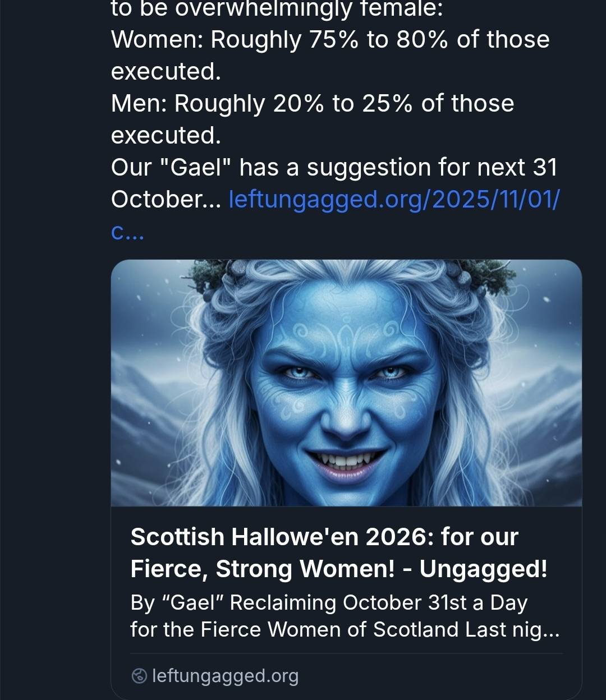Tap the "executed." text below the Men line

[x=166, y=135]
